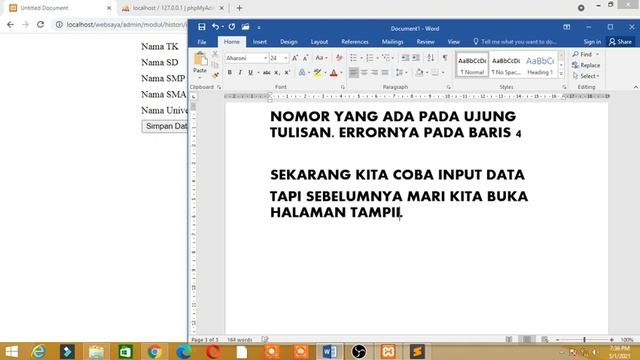The height and width of the screenshot is (360, 640).
Task: Click the Tell me what you want field
Action: (515, 42)
